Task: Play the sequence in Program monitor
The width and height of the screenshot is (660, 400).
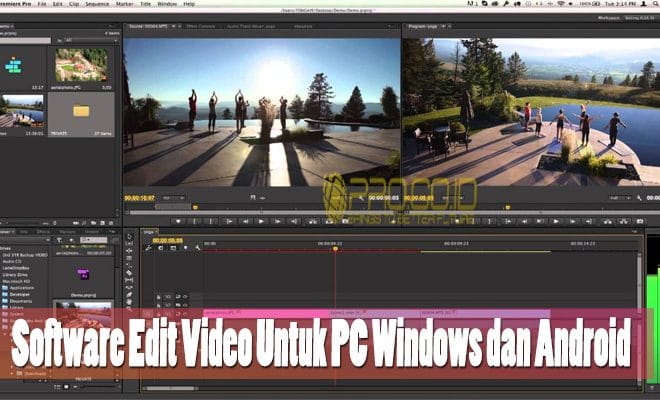Action: (x=556, y=221)
